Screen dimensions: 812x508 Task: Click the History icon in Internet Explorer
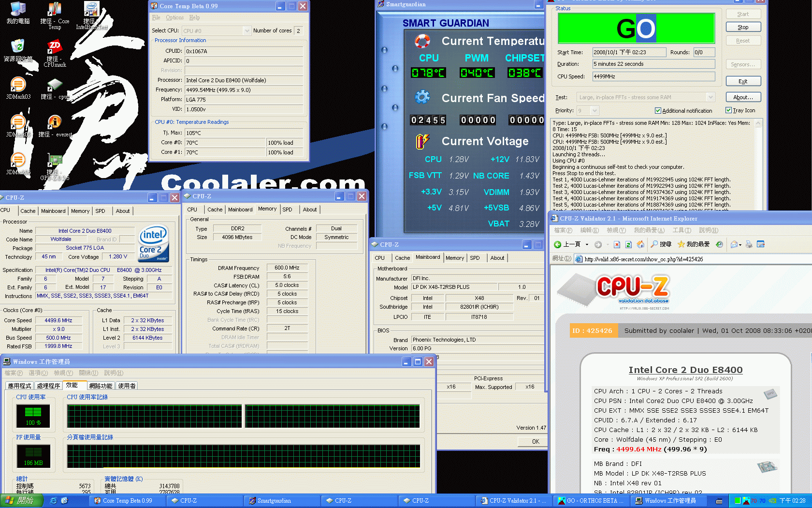coord(719,244)
